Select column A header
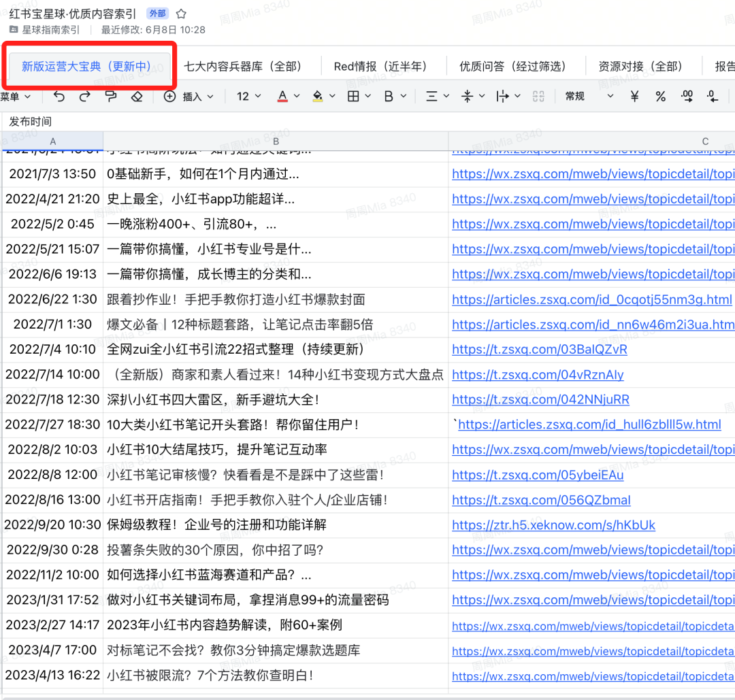 52,141
